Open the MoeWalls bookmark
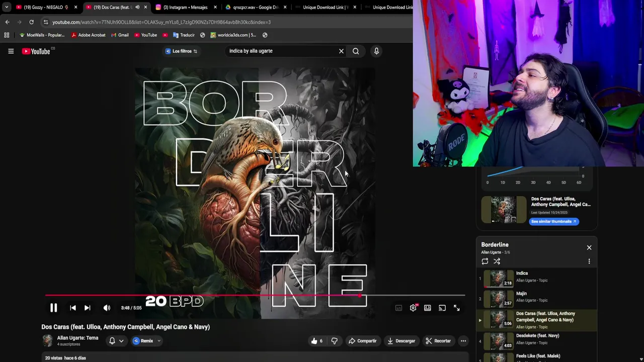644x362 pixels. click(42, 35)
